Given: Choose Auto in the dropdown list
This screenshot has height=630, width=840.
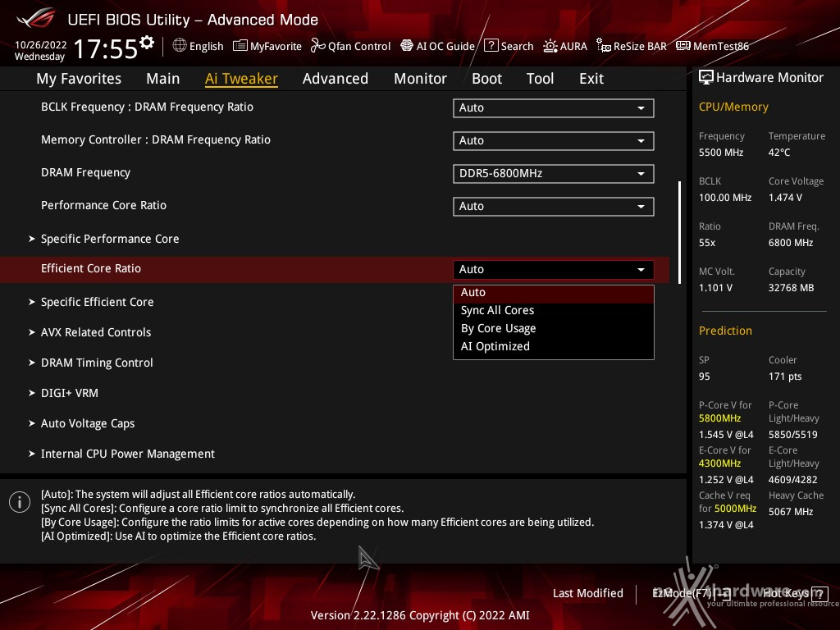Looking at the screenshot, I should (x=554, y=293).
